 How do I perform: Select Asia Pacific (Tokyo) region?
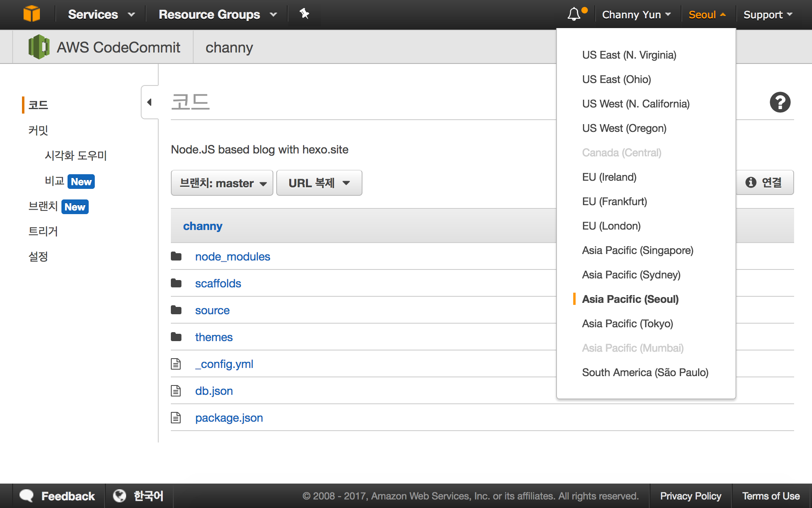pos(627,324)
